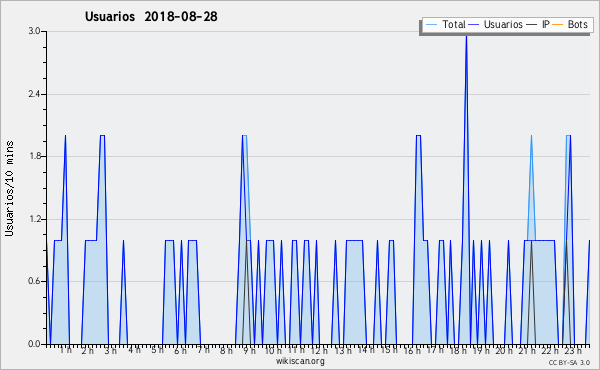This screenshot has width=600, height=370.
Task: Click the '14 h' x-axis label
Action: [366, 350]
